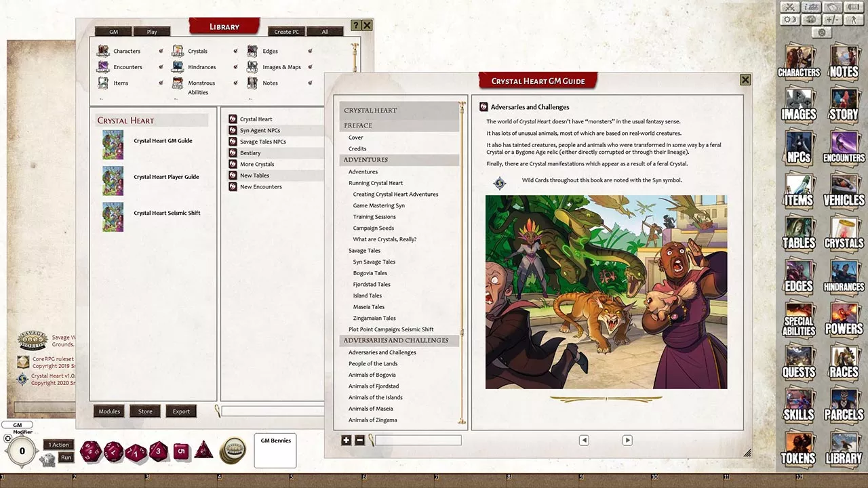The height and width of the screenshot is (488, 868).
Task: Open the sidebar Crystals panel
Action: [844, 232]
